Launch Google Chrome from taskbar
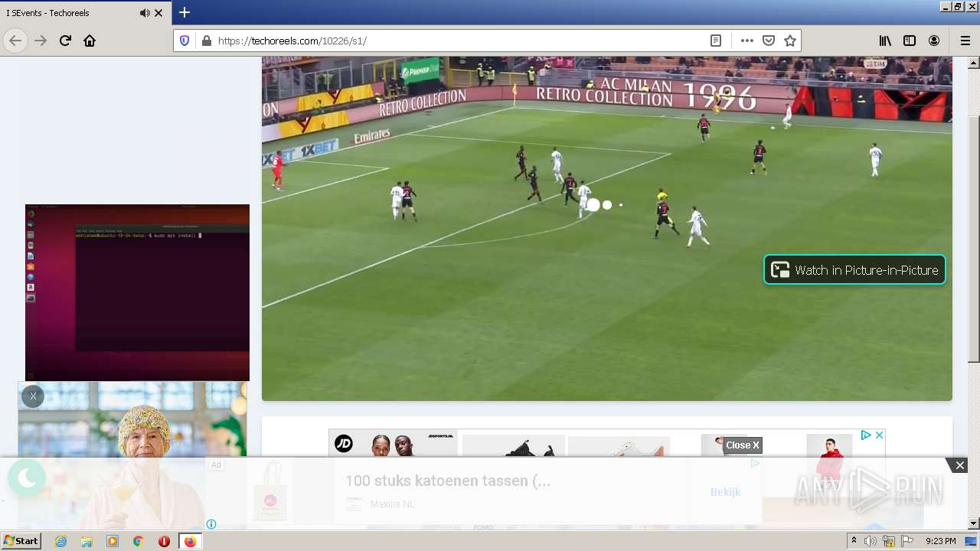 coord(139,541)
